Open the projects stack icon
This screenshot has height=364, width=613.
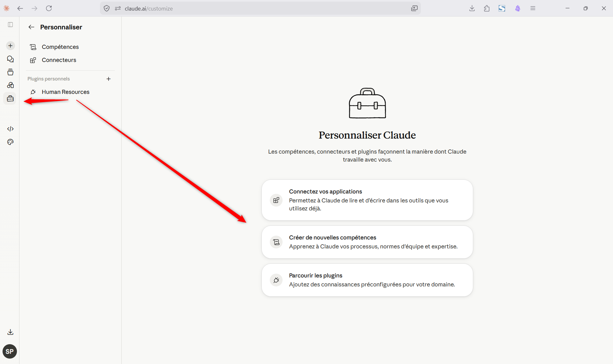(x=10, y=72)
